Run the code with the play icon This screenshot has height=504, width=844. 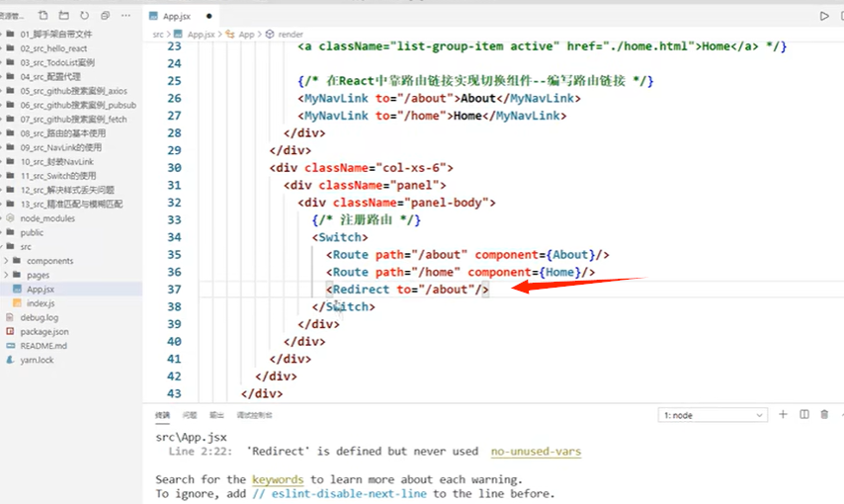pyautogui.click(x=824, y=16)
